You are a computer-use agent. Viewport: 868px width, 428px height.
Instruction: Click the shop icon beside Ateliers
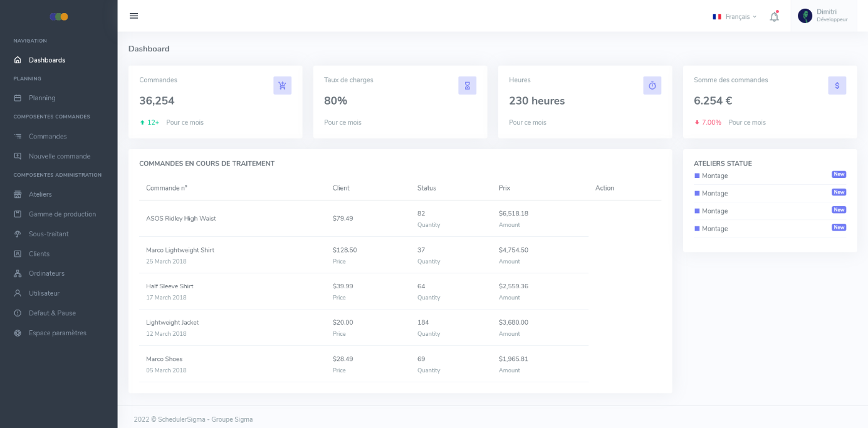coord(18,194)
